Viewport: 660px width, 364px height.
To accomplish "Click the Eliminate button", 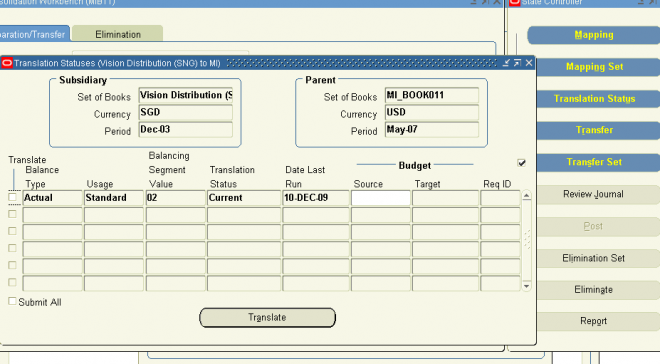I will pyautogui.click(x=598, y=290).
